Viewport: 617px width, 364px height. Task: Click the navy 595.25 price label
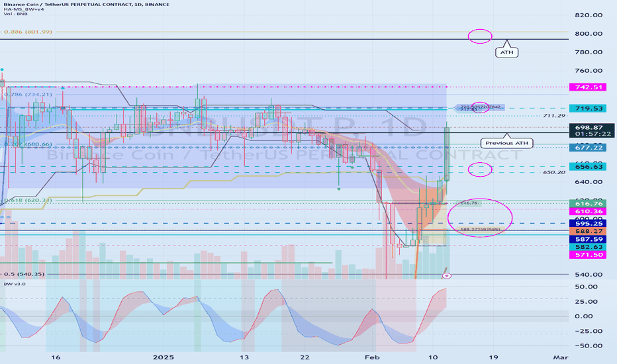(x=588, y=223)
